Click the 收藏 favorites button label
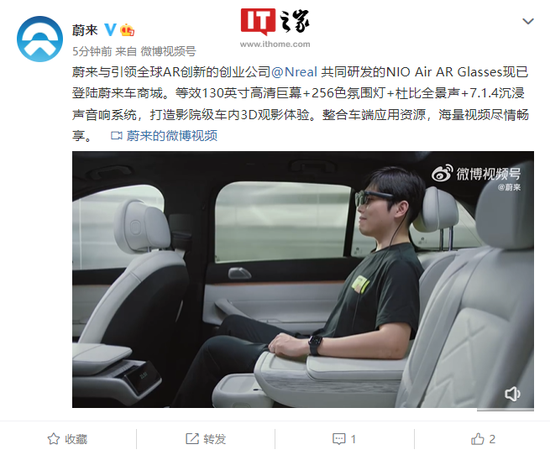Image resolution: width=550 pixels, height=455 pixels. coord(76,439)
